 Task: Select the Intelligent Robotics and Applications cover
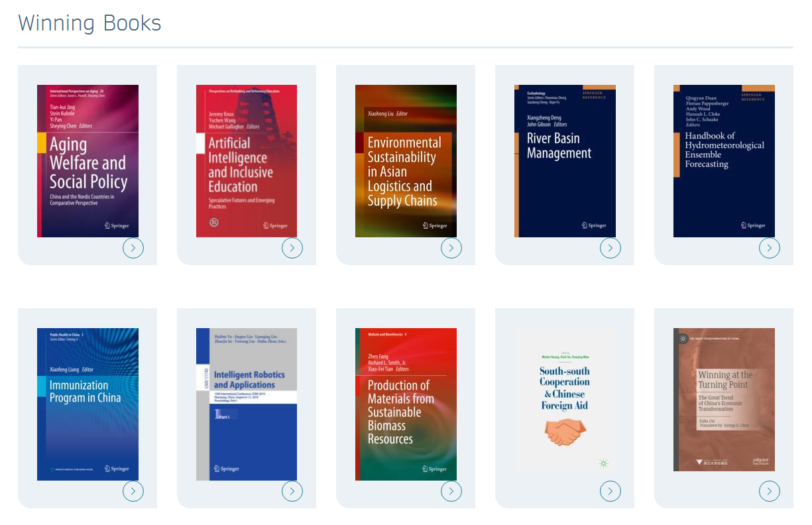point(247,404)
